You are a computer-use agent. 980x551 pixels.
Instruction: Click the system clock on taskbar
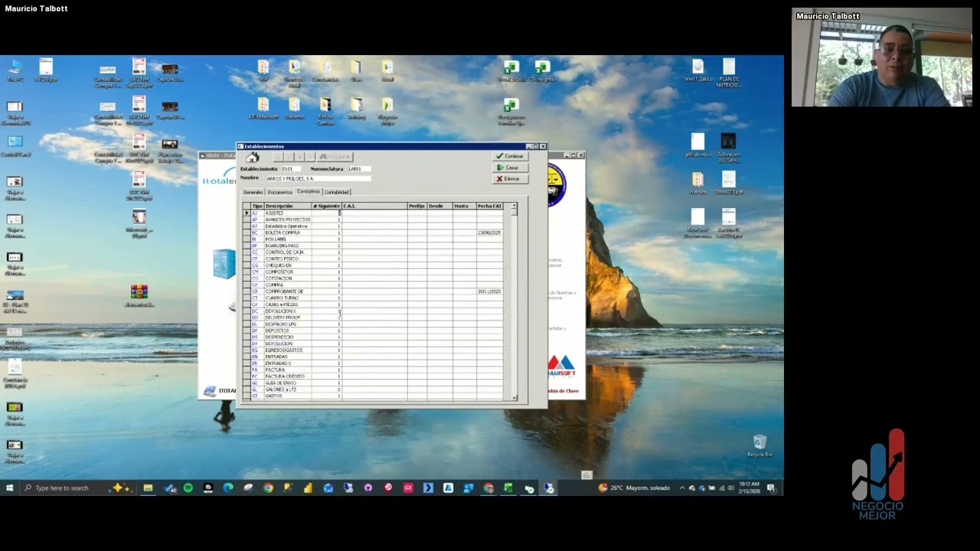(x=750, y=487)
